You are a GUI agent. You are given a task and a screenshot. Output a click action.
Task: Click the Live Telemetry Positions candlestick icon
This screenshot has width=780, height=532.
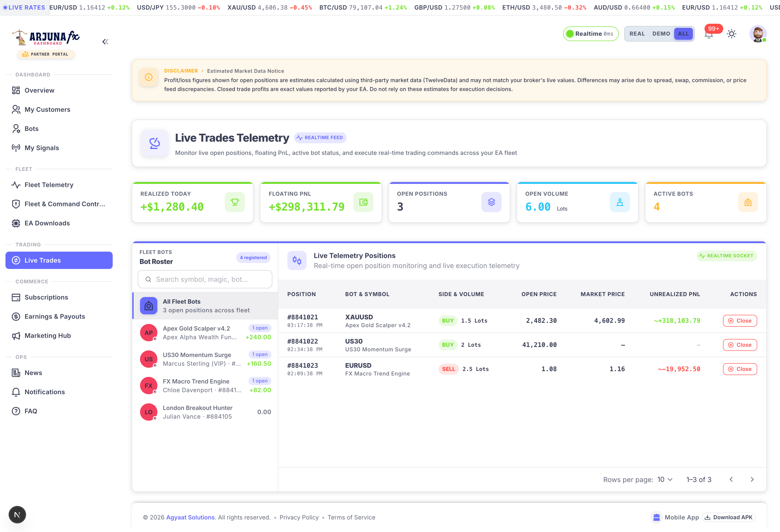point(297,261)
